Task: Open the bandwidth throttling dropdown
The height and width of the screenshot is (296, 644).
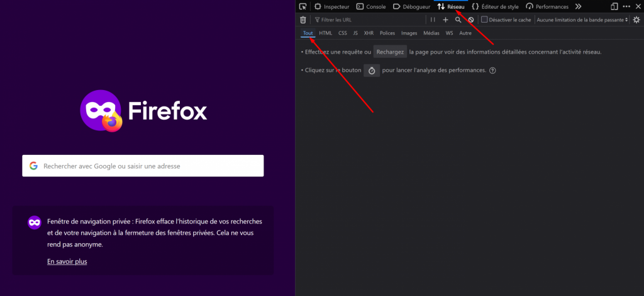Action: coord(582,20)
